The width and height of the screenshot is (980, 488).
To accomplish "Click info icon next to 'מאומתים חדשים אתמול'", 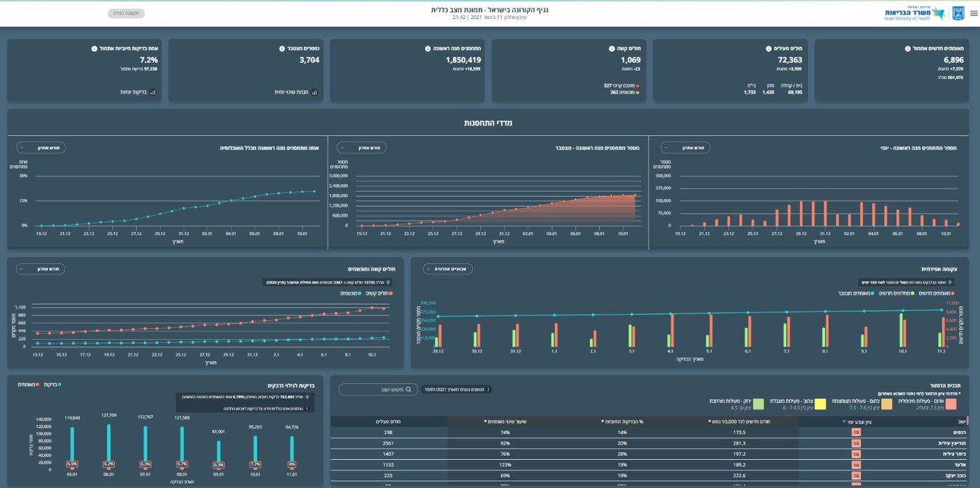I will (907, 49).
